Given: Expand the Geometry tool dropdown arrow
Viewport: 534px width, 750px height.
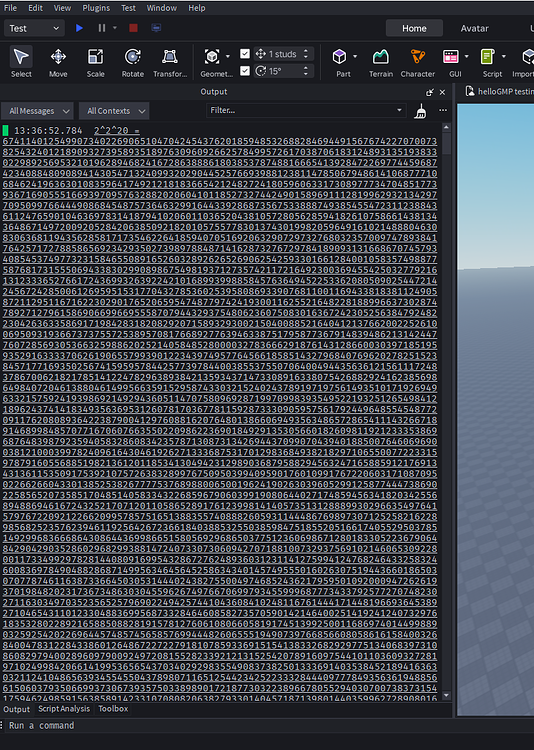Looking at the screenshot, I should coord(228,56).
